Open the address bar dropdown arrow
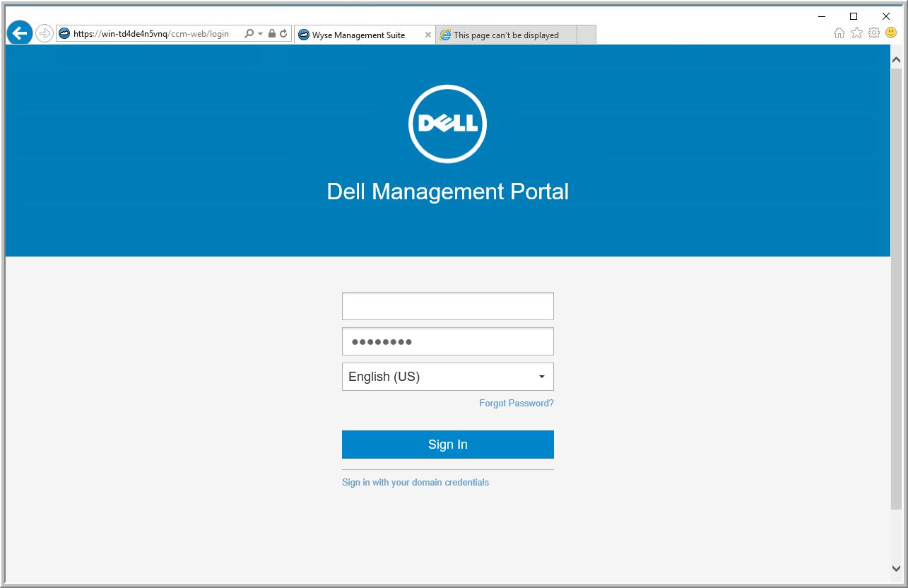This screenshot has height=588, width=908. pyautogui.click(x=260, y=34)
